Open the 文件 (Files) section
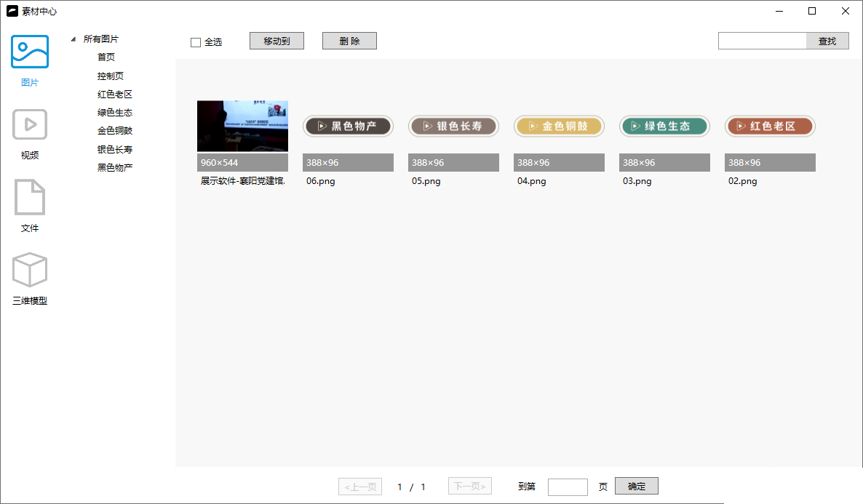The image size is (863, 504). [x=30, y=197]
